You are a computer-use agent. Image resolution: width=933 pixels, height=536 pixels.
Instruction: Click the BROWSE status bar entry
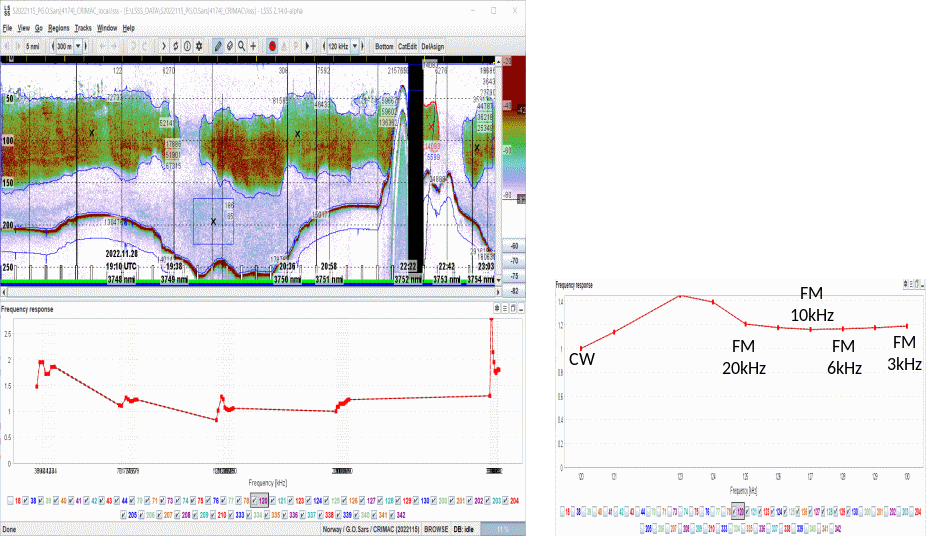(x=436, y=529)
